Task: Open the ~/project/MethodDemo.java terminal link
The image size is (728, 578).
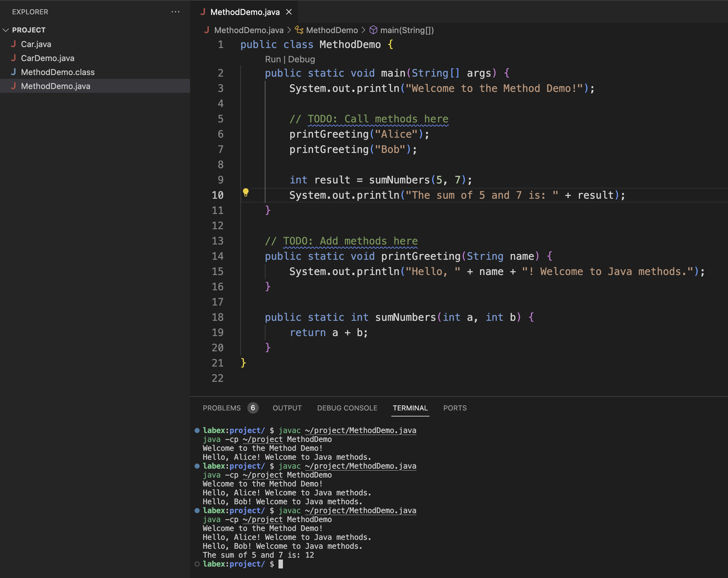Action: tap(360, 430)
